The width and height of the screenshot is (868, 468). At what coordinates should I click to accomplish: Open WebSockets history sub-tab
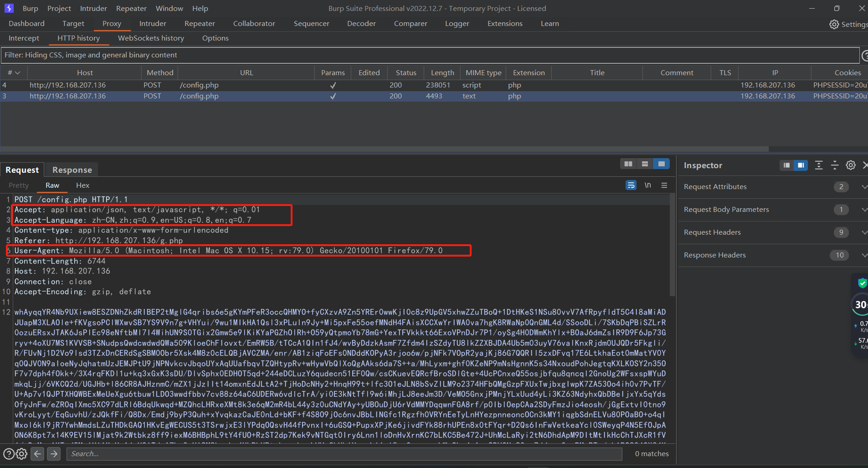pos(151,38)
